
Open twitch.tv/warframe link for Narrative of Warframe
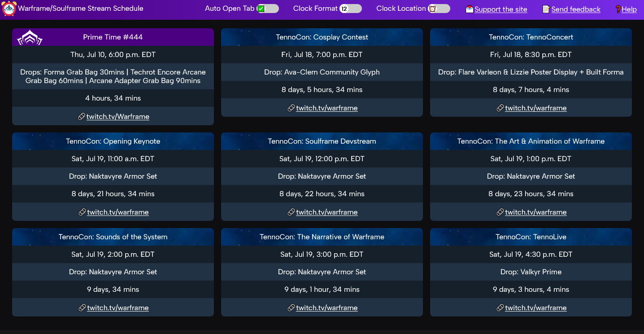tap(327, 308)
